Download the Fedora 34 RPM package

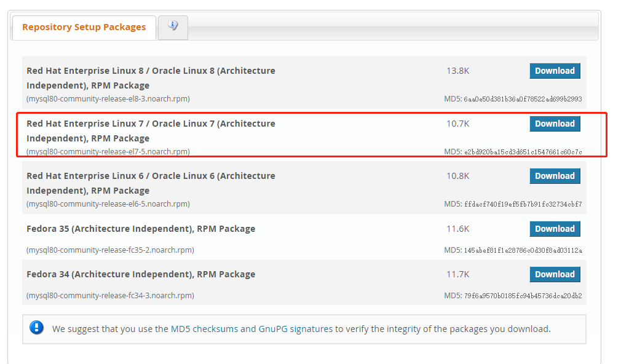(x=555, y=274)
